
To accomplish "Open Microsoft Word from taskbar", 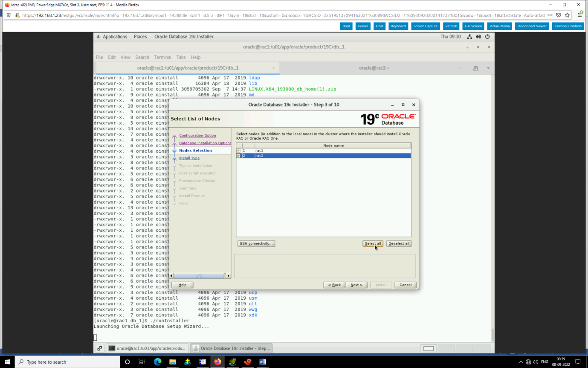I will 263,362.
